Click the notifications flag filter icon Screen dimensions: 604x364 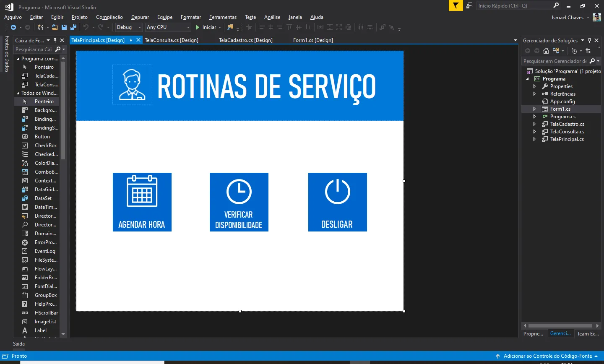pyautogui.click(x=455, y=5)
